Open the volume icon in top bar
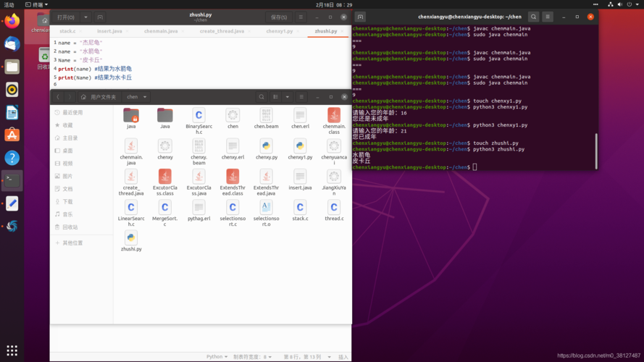The width and height of the screenshot is (644, 362). 620,4
